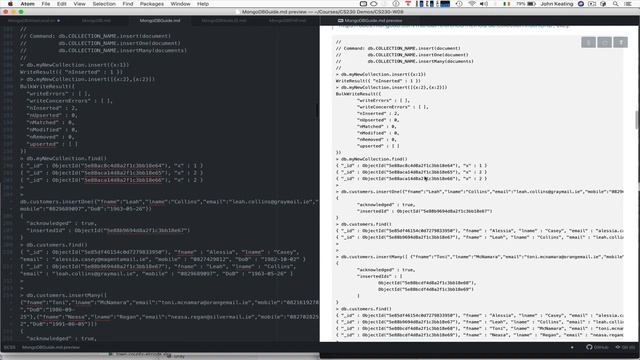This screenshot has height=360, width=640.
Task: Click the info circle menu bar icon
Action: 396,4
